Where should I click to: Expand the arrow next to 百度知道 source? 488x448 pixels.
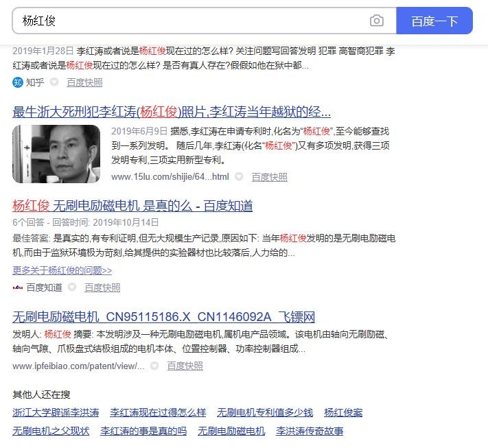[72, 287]
